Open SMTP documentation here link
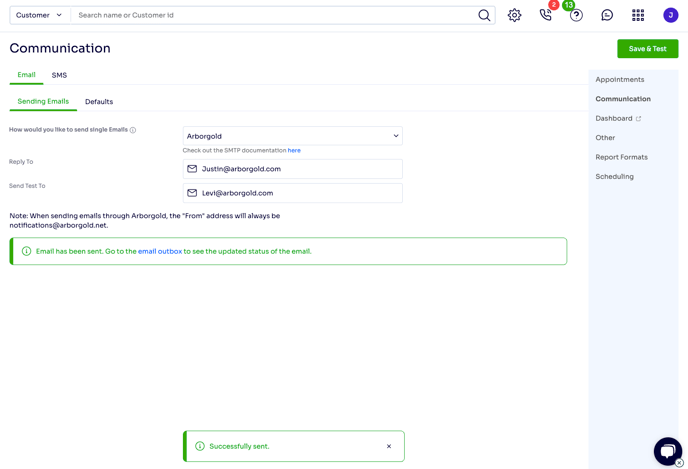This screenshot has width=688, height=469. 294,150
